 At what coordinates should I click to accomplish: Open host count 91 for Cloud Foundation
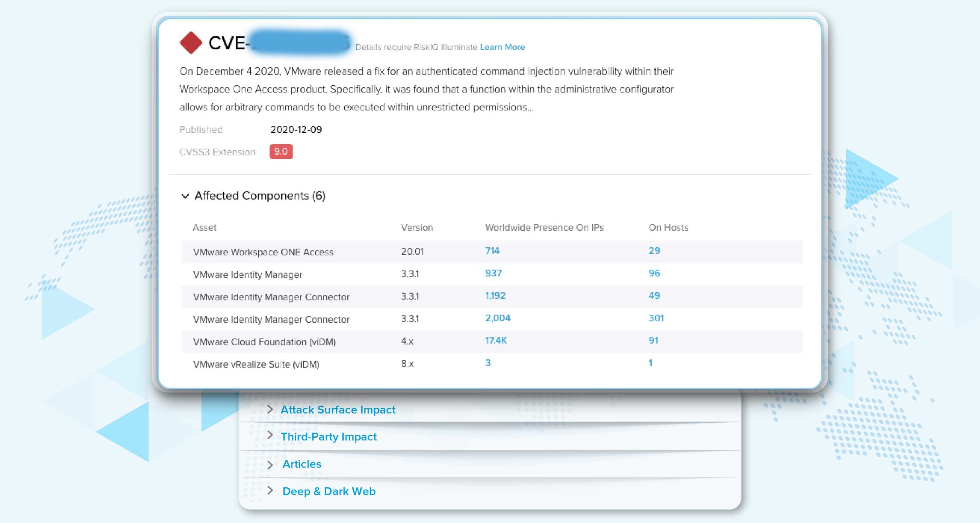coord(653,340)
